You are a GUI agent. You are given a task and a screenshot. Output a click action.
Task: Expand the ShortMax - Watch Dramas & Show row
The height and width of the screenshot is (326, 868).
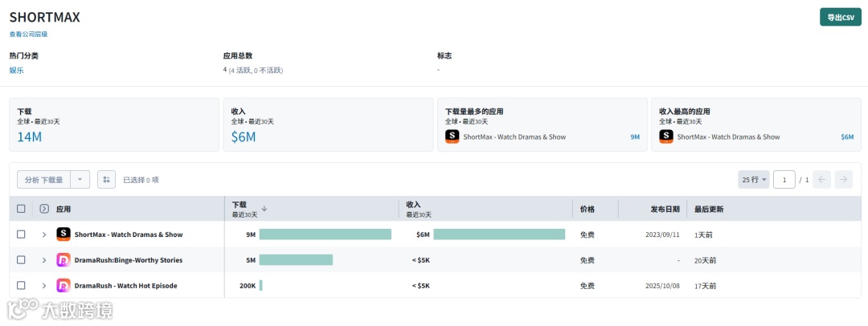tap(44, 234)
